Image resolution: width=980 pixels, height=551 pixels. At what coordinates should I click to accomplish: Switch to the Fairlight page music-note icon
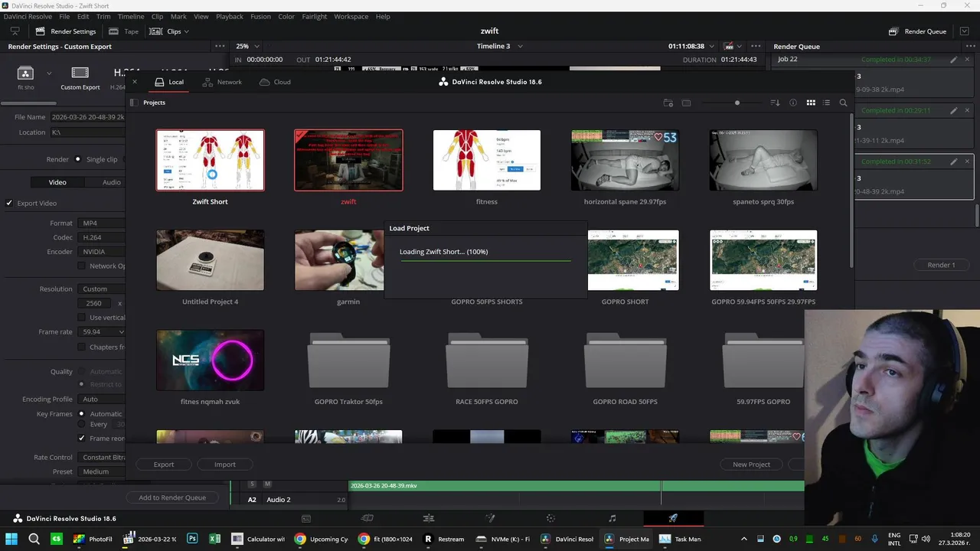tap(612, 518)
